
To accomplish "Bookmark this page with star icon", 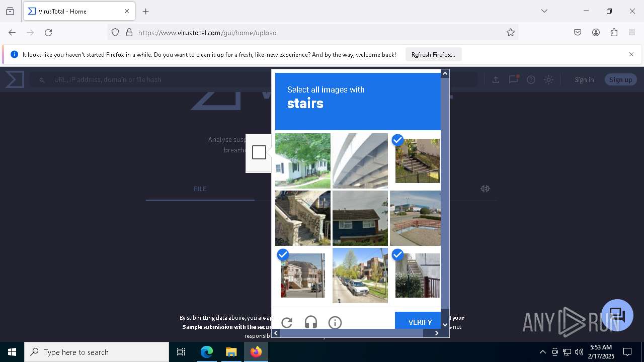I will [511, 33].
